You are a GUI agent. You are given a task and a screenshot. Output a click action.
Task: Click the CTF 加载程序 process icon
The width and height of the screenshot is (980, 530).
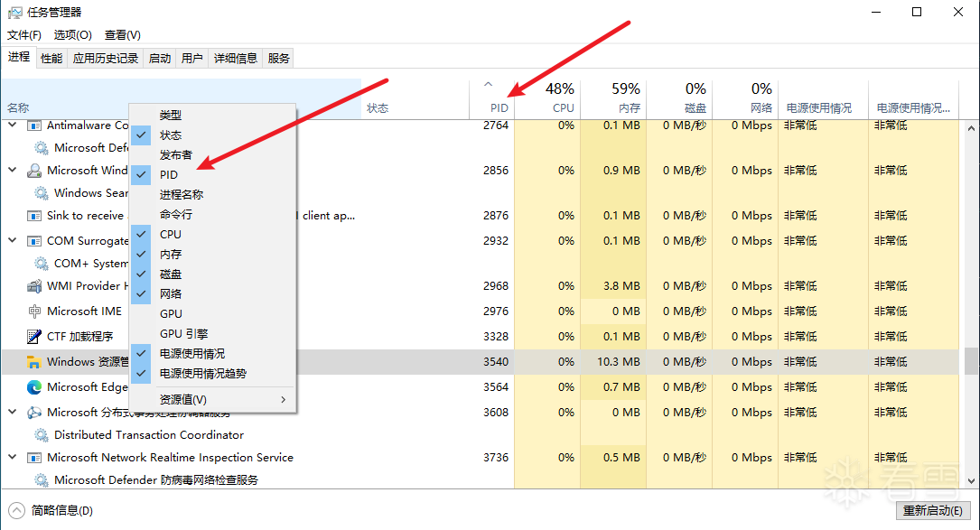click(x=34, y=337)
